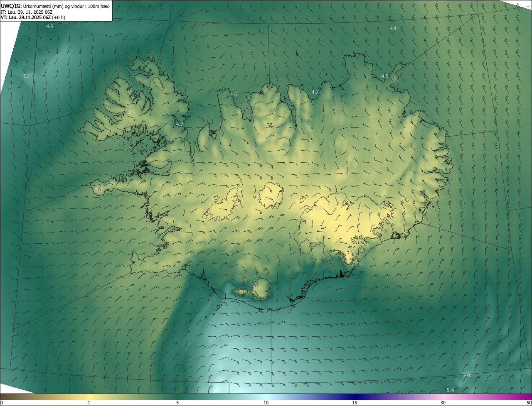Click the 15 tick label on the color scale
The image size is (532, 406).
(x=355, y=403)
